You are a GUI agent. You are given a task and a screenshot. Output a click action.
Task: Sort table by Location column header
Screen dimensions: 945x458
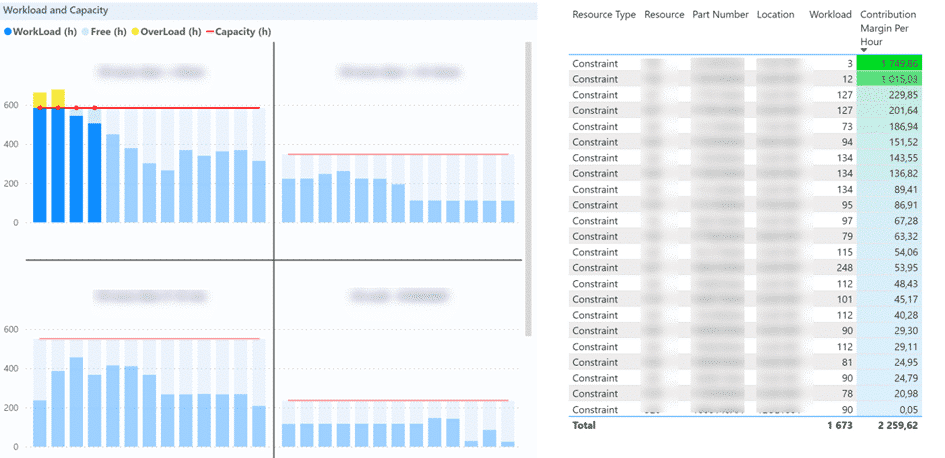[x=775, y=15]
